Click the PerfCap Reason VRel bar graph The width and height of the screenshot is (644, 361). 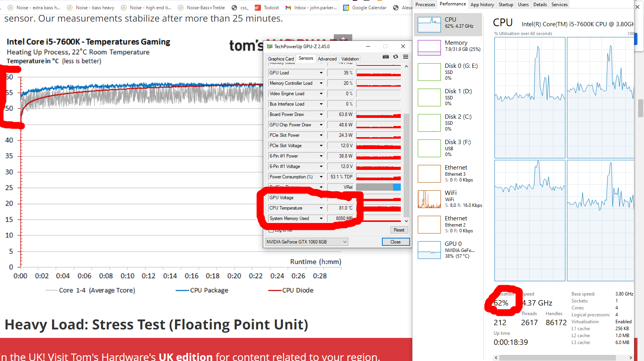[378, 187]
